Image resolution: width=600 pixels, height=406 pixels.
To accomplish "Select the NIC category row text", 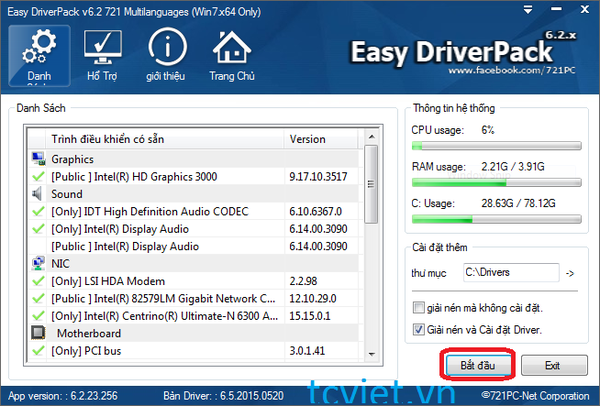I will [60, 263].
